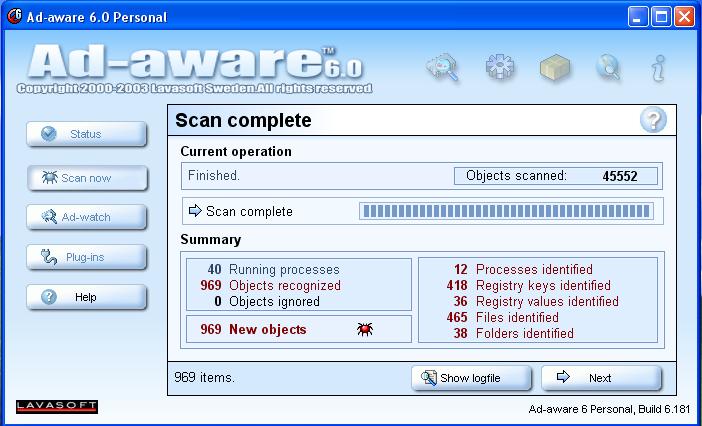Screen dimensions: 702x426
Task: Click 'Ad-aware 6 Personal, Build 6.181' text
Action: (609, 409)
